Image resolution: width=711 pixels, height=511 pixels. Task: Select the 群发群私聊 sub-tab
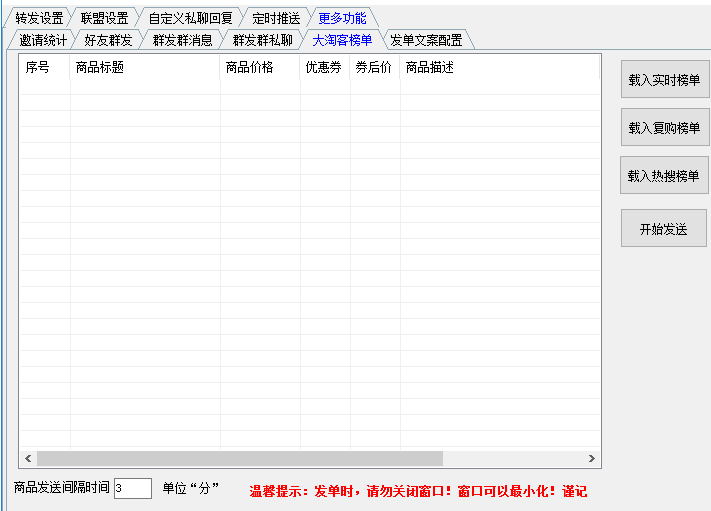click(x=262, y=40)
